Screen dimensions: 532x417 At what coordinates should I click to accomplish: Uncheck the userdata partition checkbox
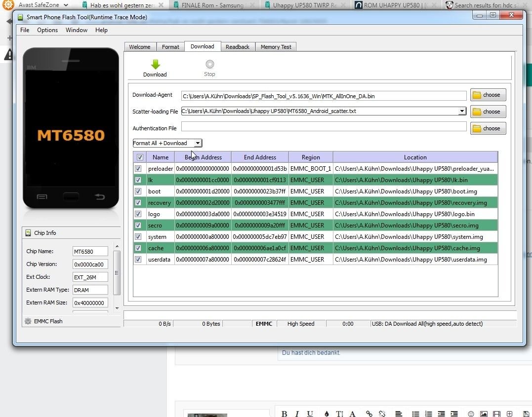tap(138, 260)
